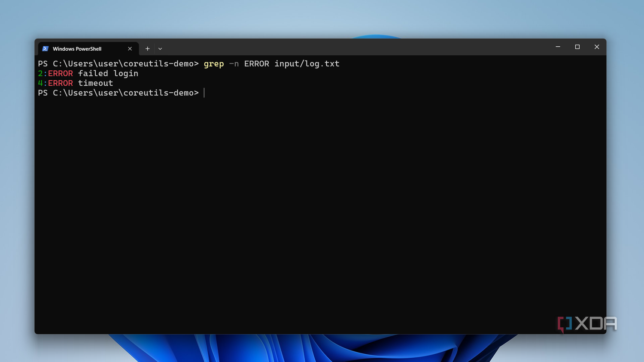Select the Windows PowerShell tab
This screenshot has width=644, height=362.
click(x=88, y=49)
